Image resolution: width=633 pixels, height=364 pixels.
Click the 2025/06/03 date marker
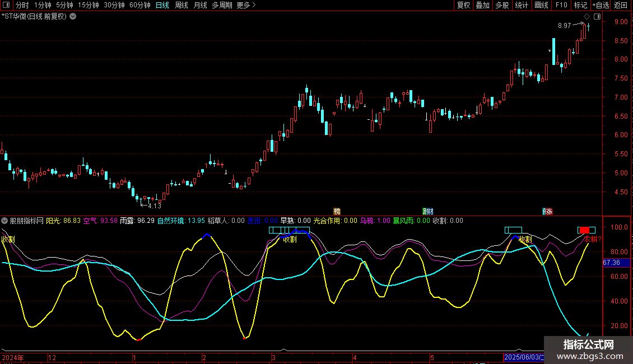(524, 357)
